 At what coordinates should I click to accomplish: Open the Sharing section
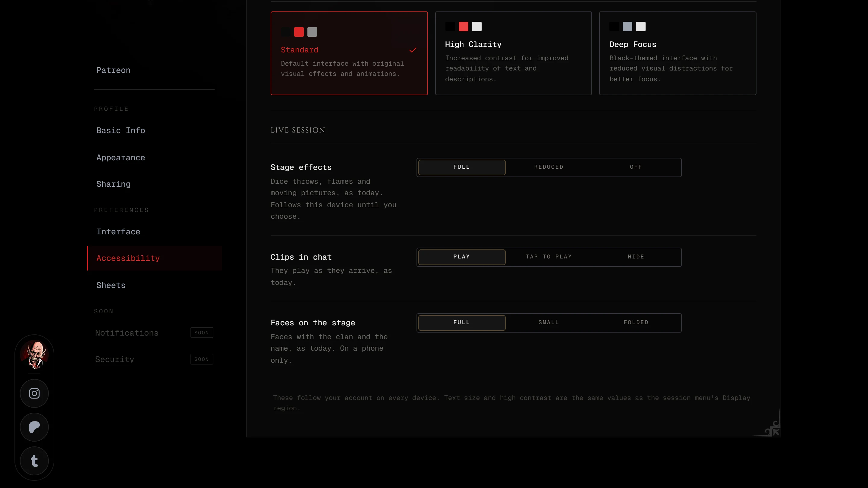click(154, 184)
